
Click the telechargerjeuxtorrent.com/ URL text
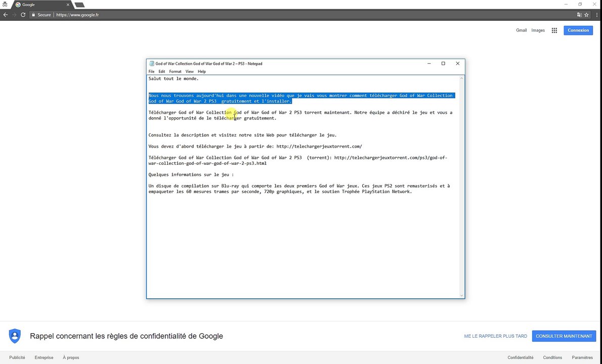(x=319, y=146)
